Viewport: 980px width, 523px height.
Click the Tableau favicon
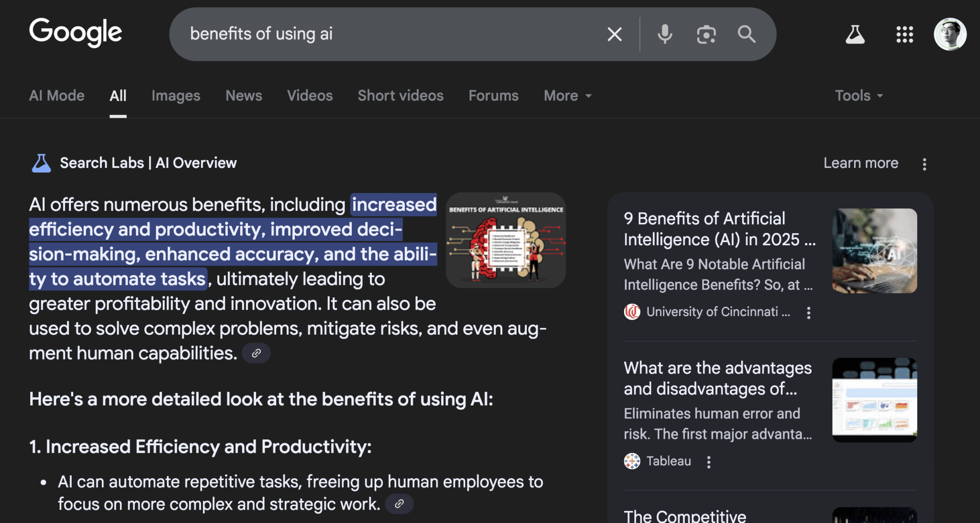[x=632, y=461]
